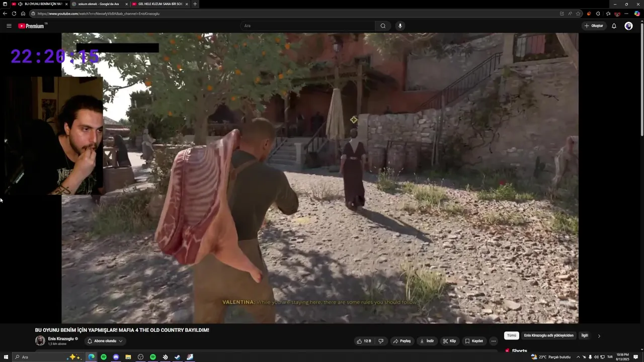The image size is (644, 362).
Task: Select 'Enis Kirazoglu adlı yükleyiciden' chip
Action: pos(548,335)
